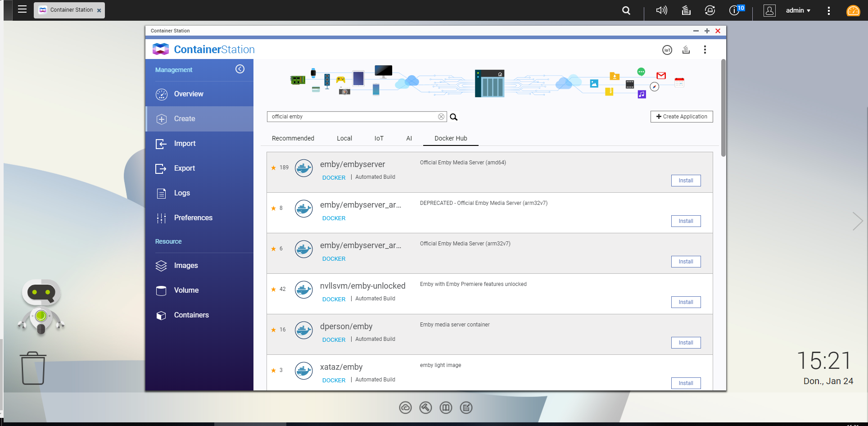Click the first bottom dock icon with letter C
Screen dimensions: 868x426
405,408
